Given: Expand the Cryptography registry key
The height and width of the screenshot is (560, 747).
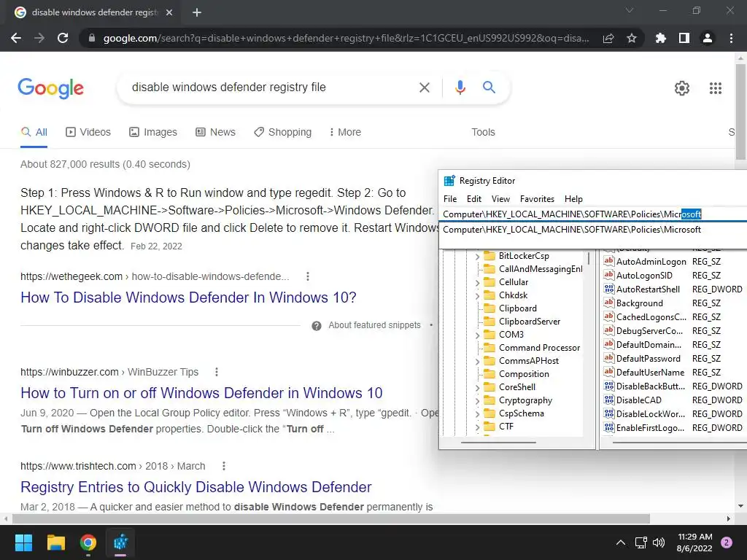Looking at the screenshot, I should 477,401.
